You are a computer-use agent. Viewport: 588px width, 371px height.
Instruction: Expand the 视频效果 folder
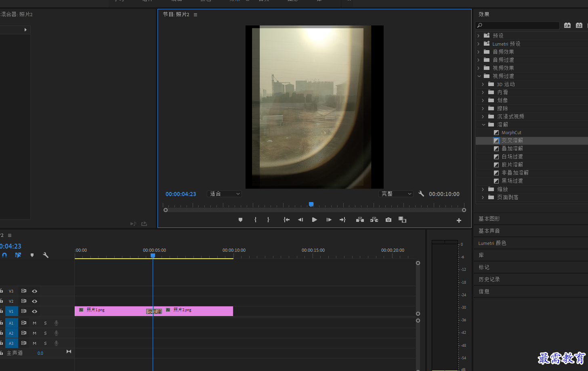[479, 68]
